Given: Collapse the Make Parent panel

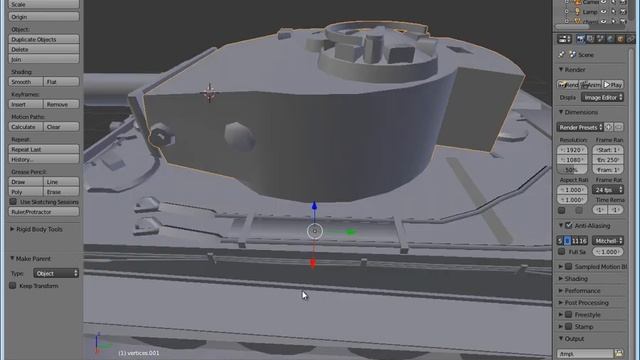Looking at the screenshot, I should [x=12, y=258].
